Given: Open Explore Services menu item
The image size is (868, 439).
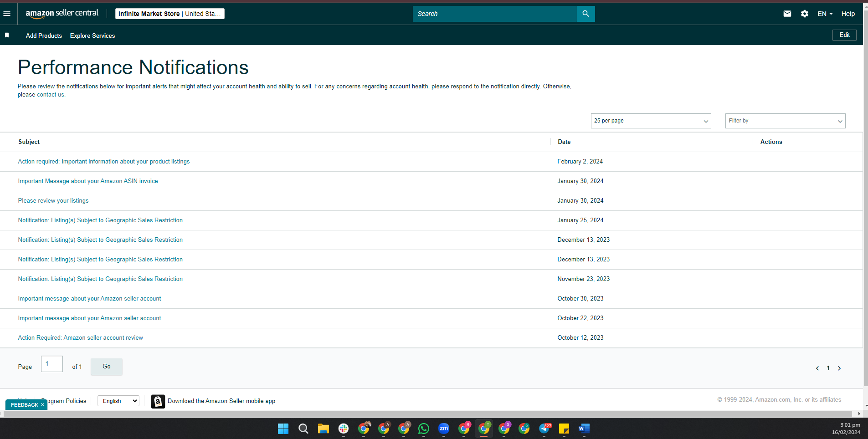Looking at the screenshot, I should coord(92,36).
